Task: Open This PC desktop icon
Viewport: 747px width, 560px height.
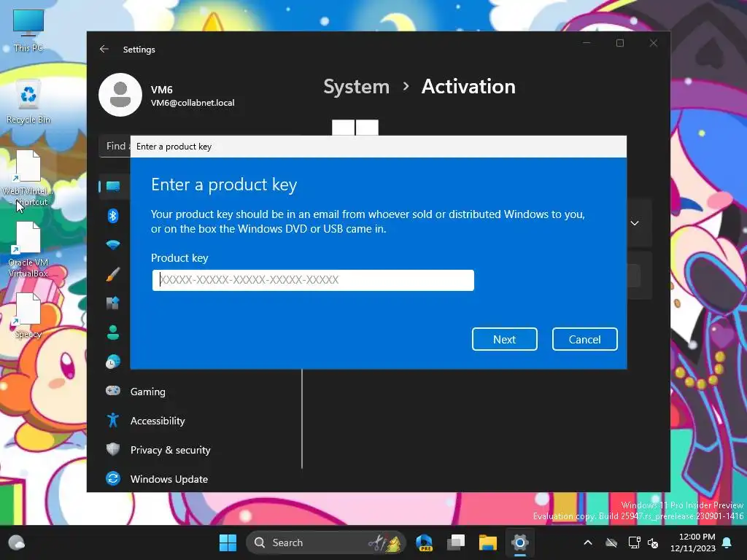Action: tap(28, 31)
